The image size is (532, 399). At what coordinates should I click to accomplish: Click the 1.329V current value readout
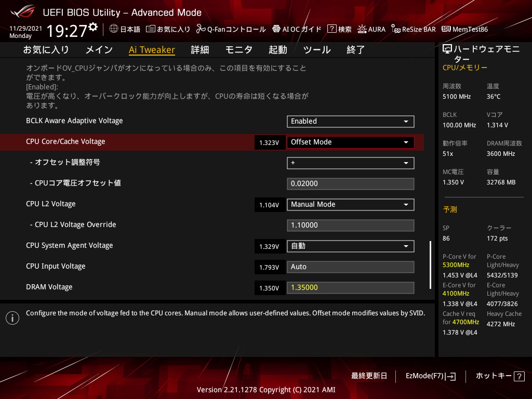click(270, 247)
